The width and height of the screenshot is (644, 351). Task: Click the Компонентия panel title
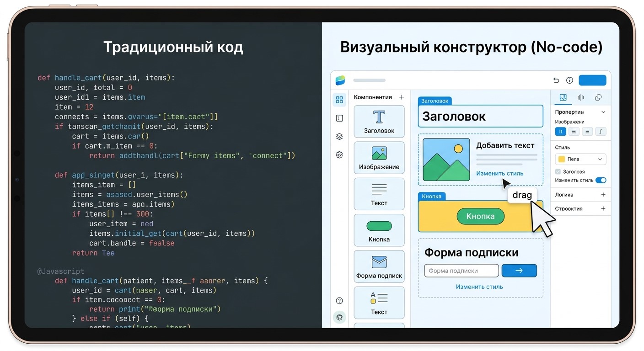click(x=373, y=97)
